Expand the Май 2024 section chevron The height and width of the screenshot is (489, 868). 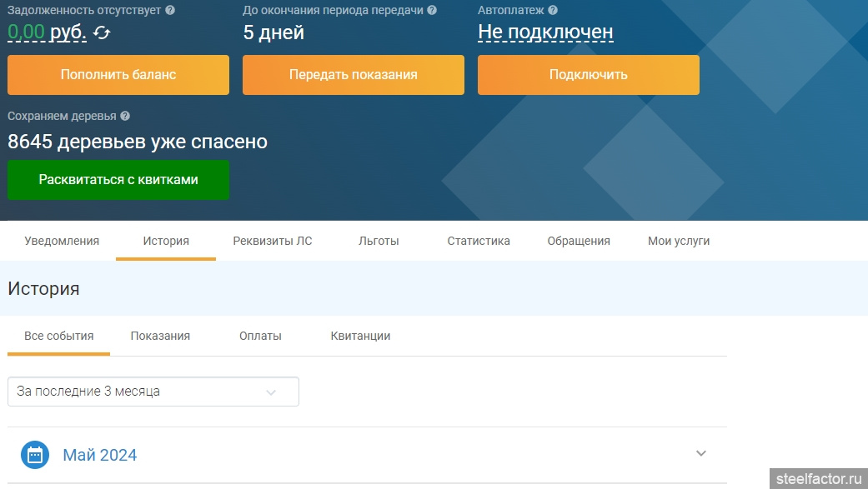pyautogui.click(x=700, y=454)
